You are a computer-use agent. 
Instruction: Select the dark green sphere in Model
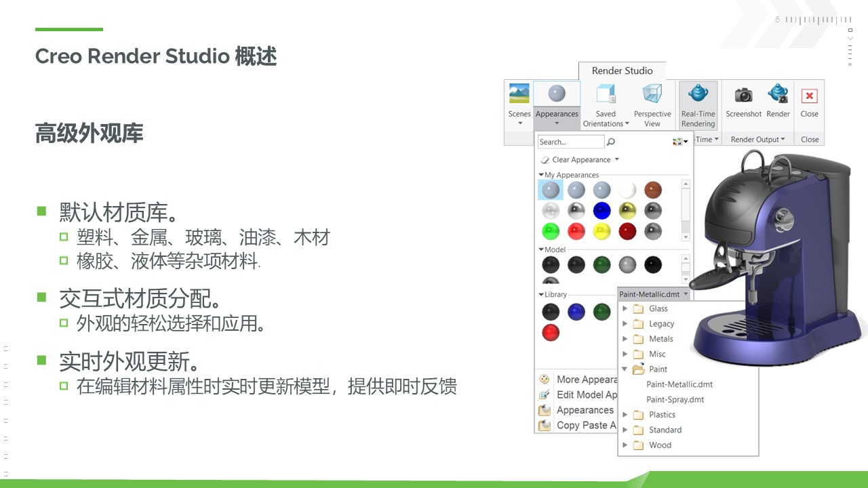602,264
